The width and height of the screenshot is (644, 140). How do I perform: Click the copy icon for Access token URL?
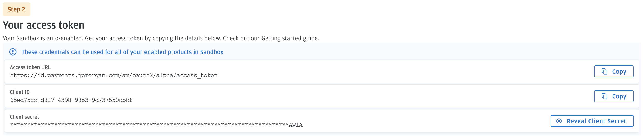[x=604, y=72]
